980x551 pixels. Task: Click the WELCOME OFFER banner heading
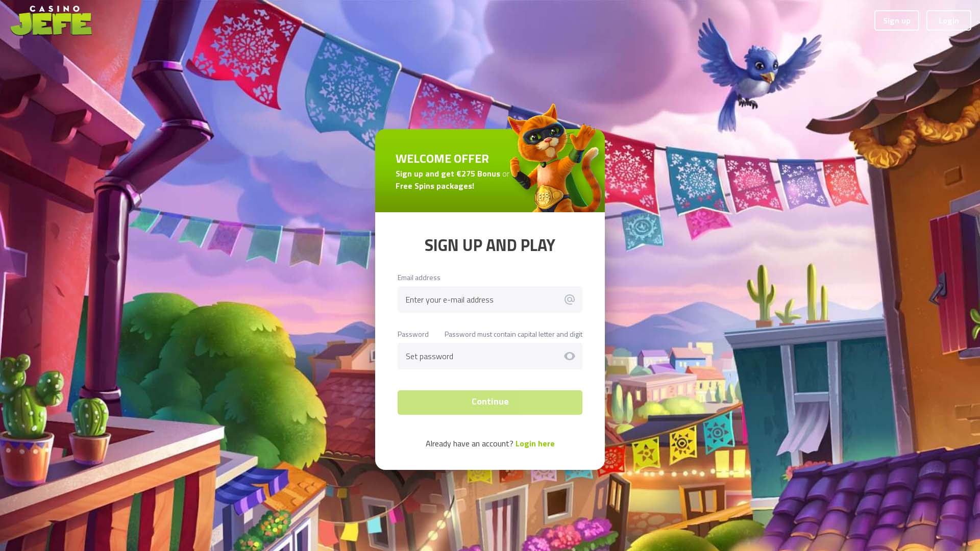pos(442,159)
